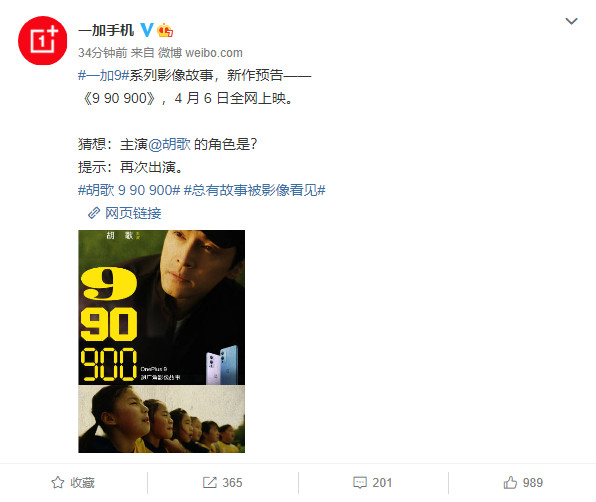The image size is (596, 502).
Task: Click the crown membership badge icon
Action: tap(165, 30)
